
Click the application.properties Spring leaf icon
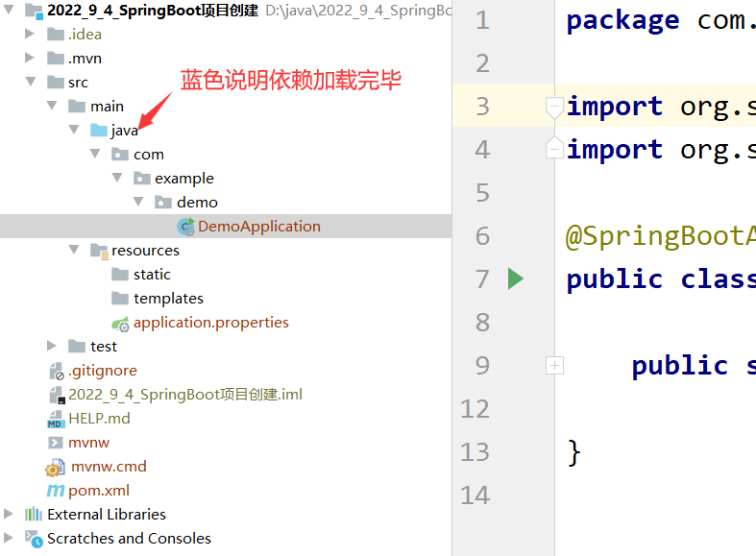pos(120,324)
